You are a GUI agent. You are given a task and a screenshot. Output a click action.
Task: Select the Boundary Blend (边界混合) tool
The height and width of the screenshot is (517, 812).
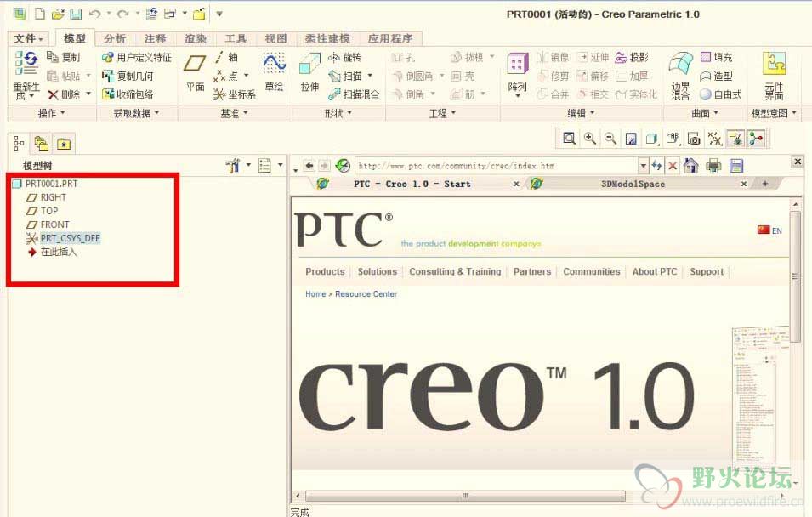[680, 77]
